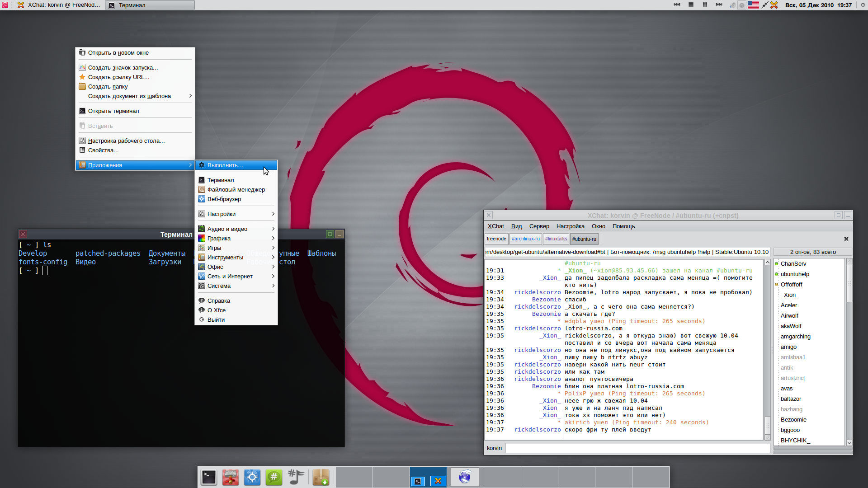Launch terminal from the bottom dock
Viewport: 868px width, 488px height.
pyautogui.click(x=209, y=477)
